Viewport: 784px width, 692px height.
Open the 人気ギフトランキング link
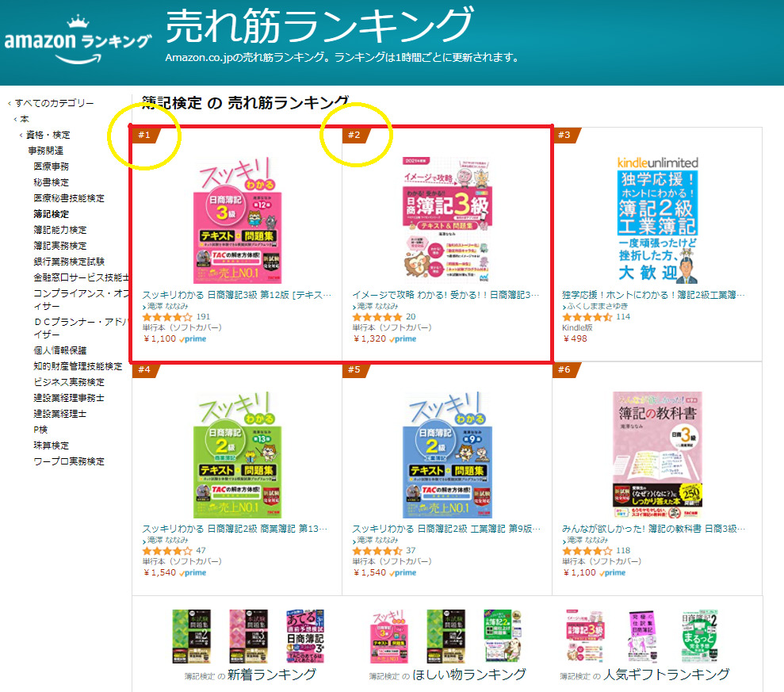645,675
